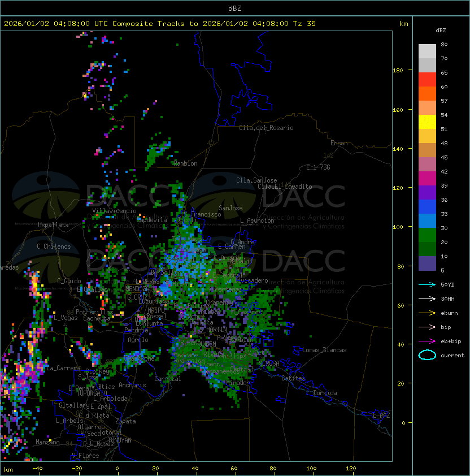Pick the green 20-30 dBZ swatch
The width and height of the screenshot is (470, 476).
tap(427, 235)
